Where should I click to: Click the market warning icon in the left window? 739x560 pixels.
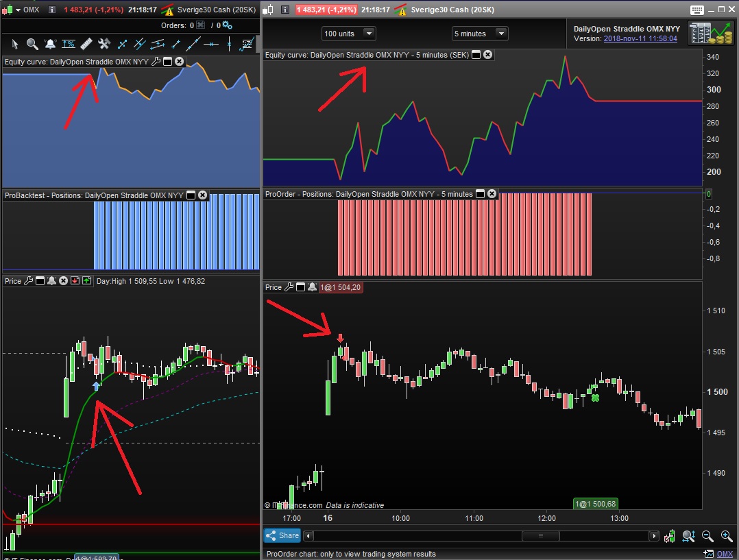167,10
